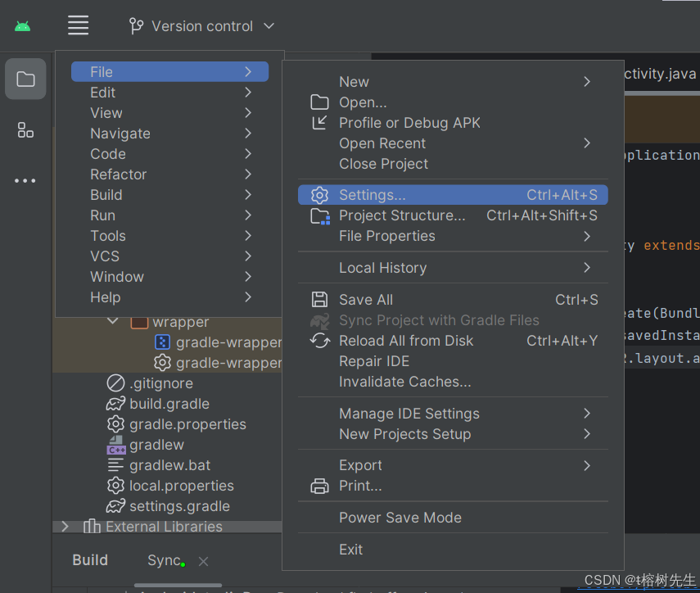Open the Window menu

tap(169, 278)
